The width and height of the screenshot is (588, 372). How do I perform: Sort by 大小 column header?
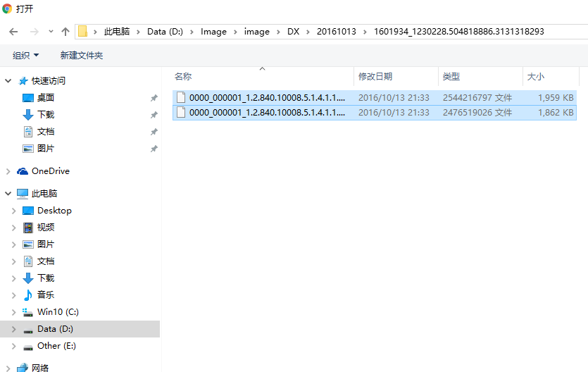[x=535, y=77]
